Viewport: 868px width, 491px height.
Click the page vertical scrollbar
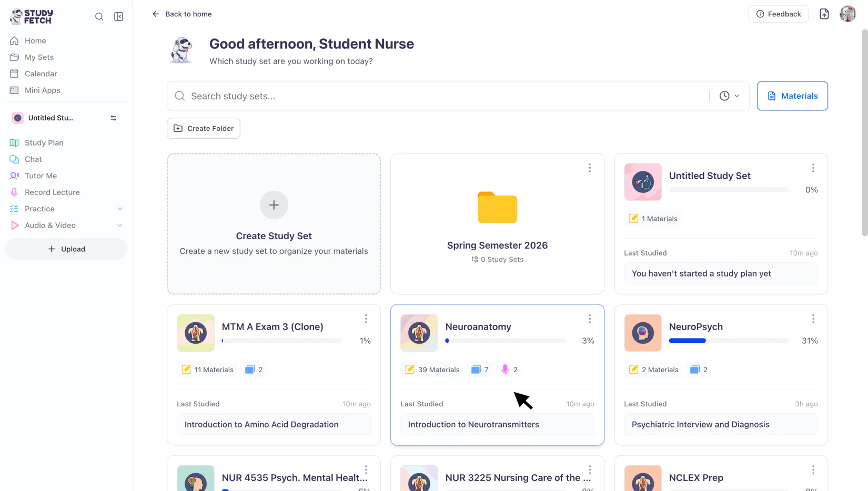click(x=864, y=132)
